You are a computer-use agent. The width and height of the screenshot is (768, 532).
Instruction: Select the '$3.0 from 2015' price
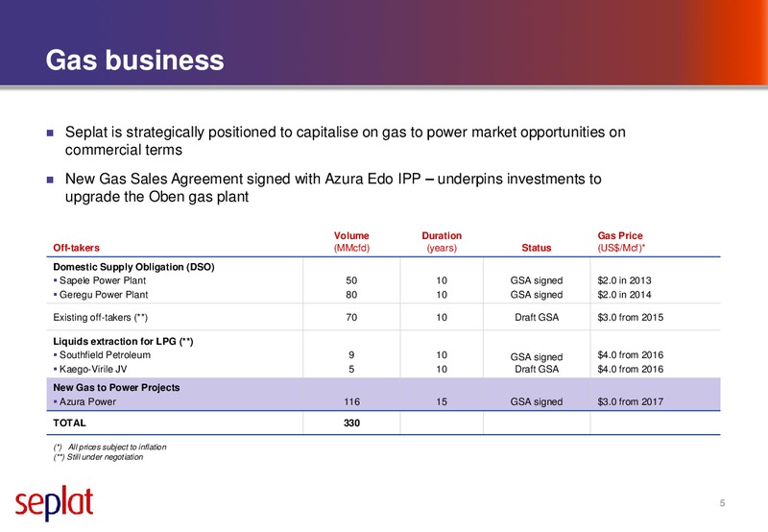tap(631, 318)
